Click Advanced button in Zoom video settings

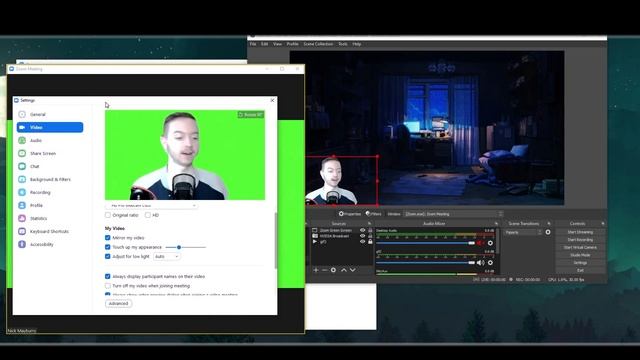pos(118,304)
